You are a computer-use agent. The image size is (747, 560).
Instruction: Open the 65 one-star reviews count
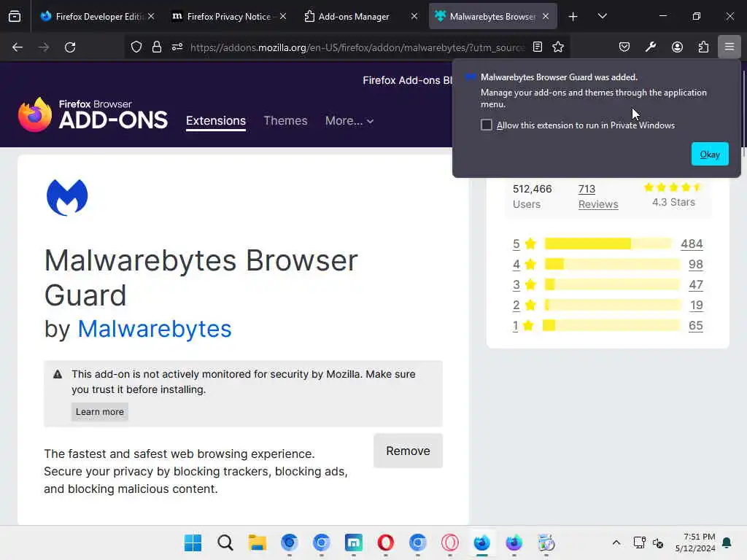click(695, 326)
